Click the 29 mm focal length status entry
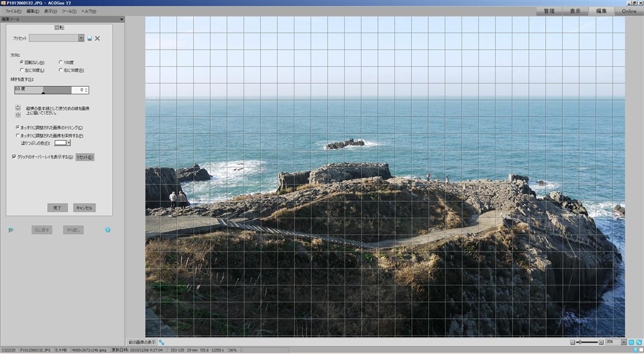644x354 pixels. coord(192,350)
